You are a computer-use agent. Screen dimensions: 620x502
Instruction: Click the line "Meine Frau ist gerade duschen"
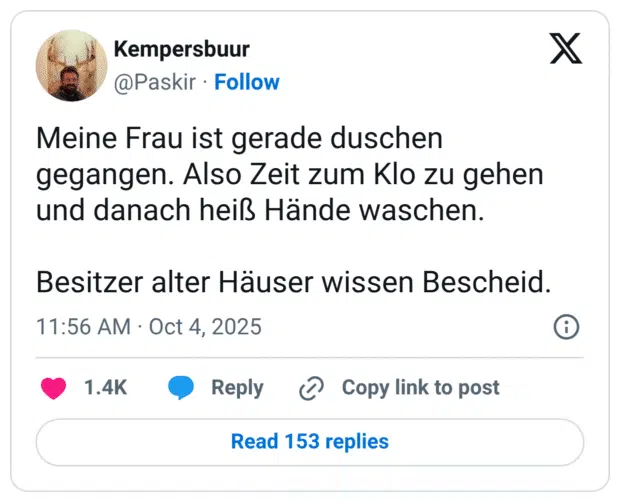pos(239,137)
